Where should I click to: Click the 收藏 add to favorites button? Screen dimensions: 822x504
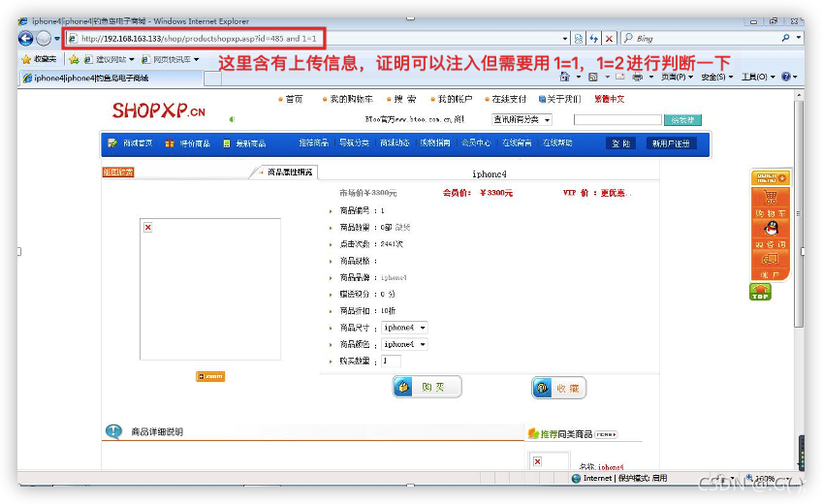(559, 388)
